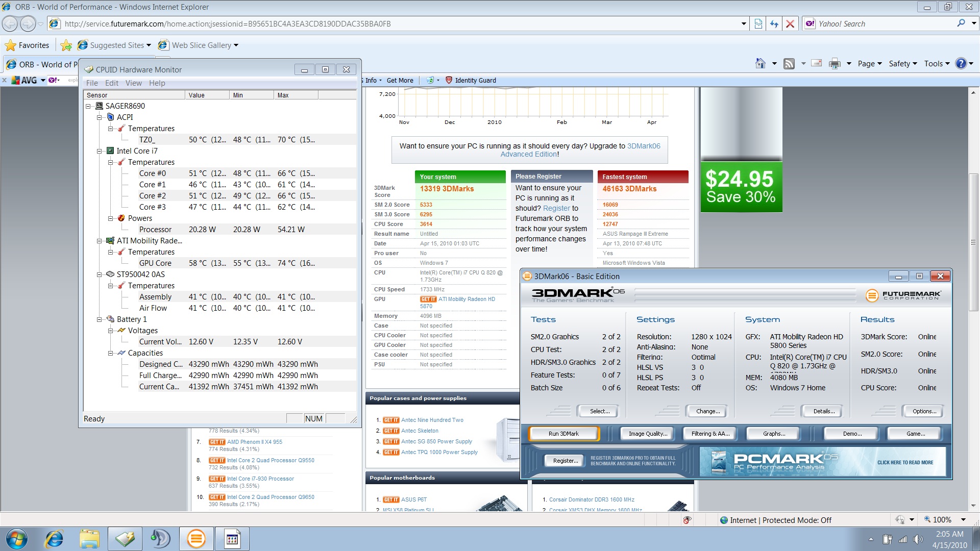Click the IE Help question mark icon
Screen dimensions: 980x551
point(961,63)
